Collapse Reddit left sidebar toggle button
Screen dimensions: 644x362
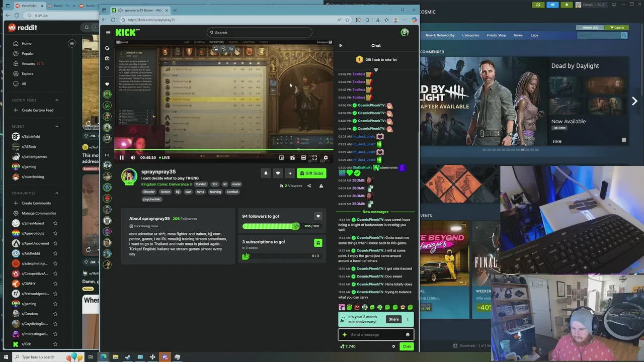coord(72,43)
